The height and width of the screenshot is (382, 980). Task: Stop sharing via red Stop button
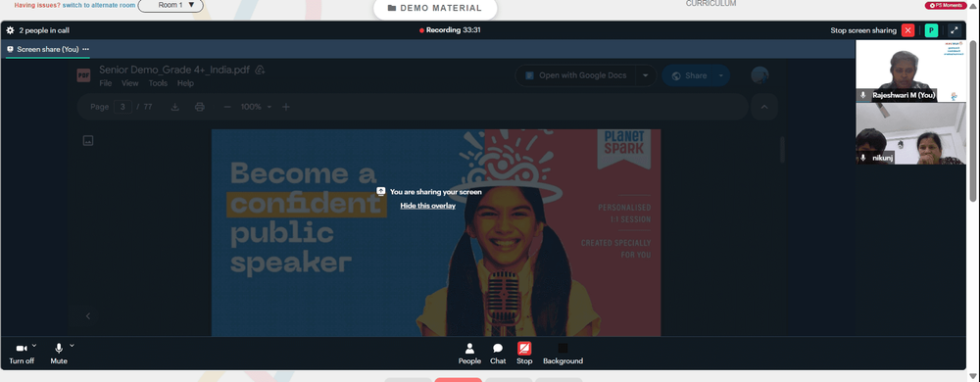click(524, 354)
